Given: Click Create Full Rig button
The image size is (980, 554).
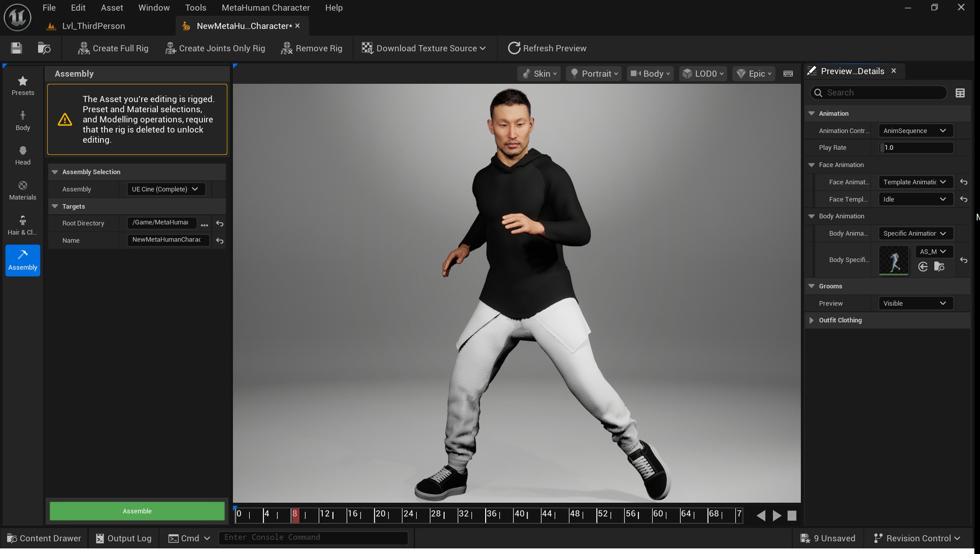Looking at the screenshot, I should pos(113,48).
